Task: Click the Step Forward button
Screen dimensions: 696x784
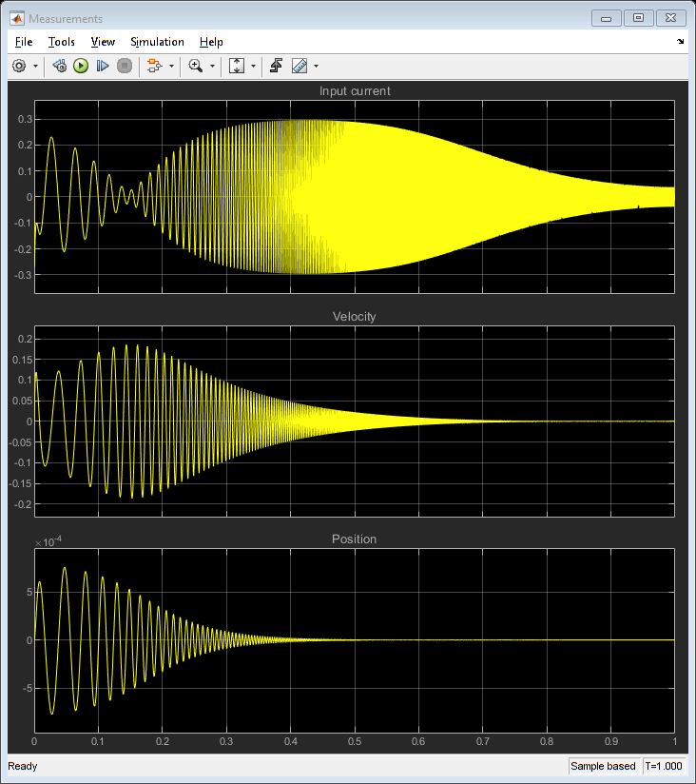Action: 102,66
